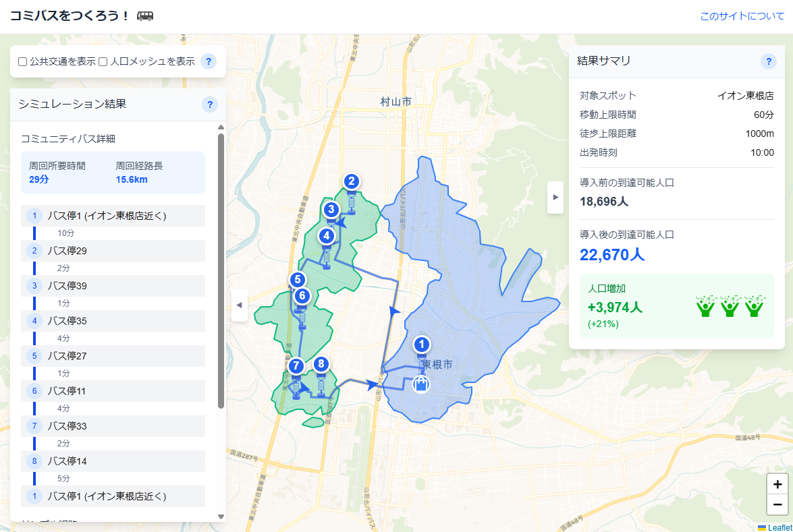
Task: Open the Leaflet attribution link
Action: [779, 527]
